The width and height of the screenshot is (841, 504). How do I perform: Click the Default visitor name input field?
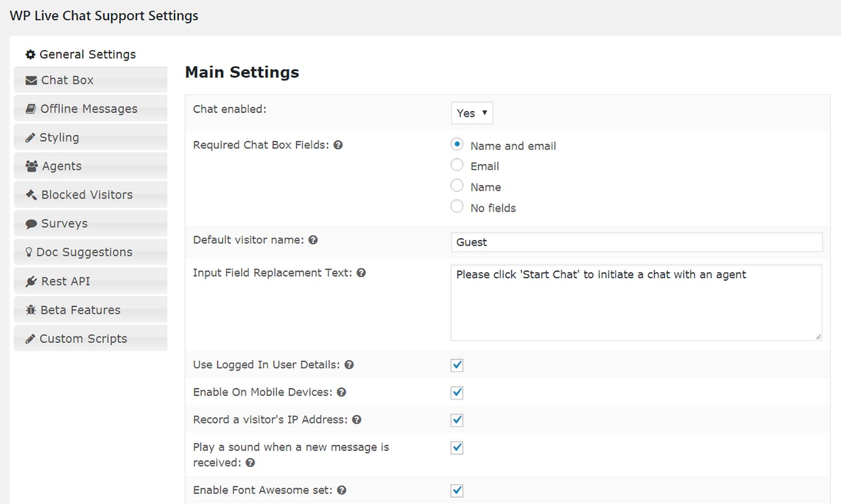click(x=637, y=242)
